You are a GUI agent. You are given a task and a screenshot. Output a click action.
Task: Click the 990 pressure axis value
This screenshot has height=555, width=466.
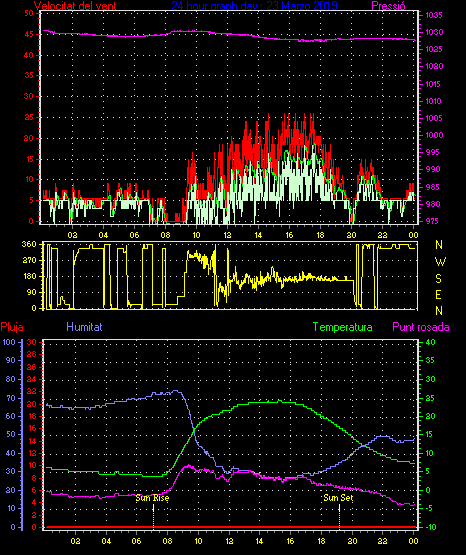click(x=433, y=169)
